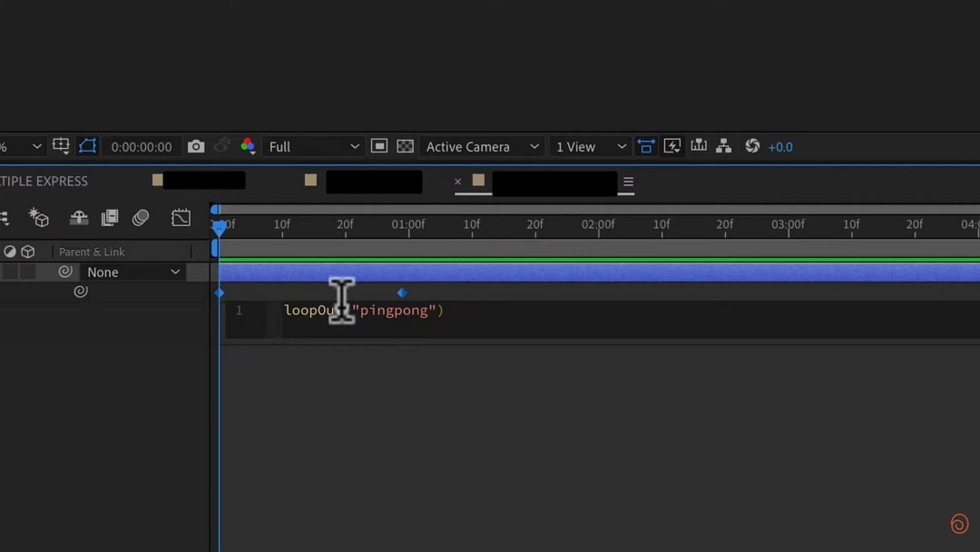
Task: Open the 1 View layout dropdown
Action: tap(591, 146)
